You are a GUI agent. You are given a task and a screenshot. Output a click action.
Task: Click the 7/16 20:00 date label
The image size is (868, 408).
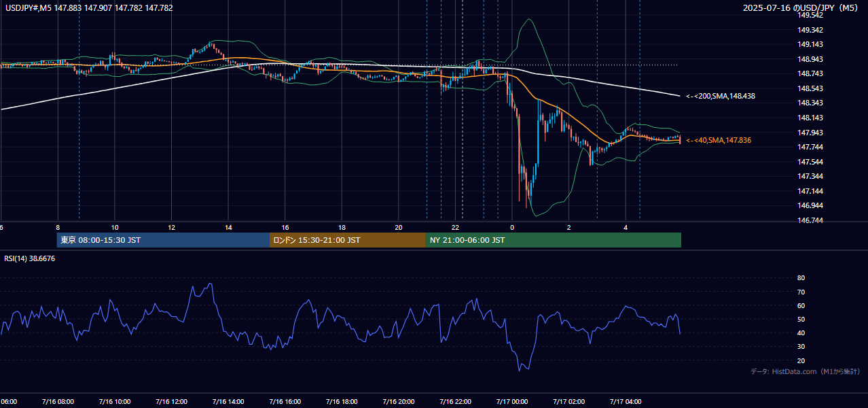398,401
